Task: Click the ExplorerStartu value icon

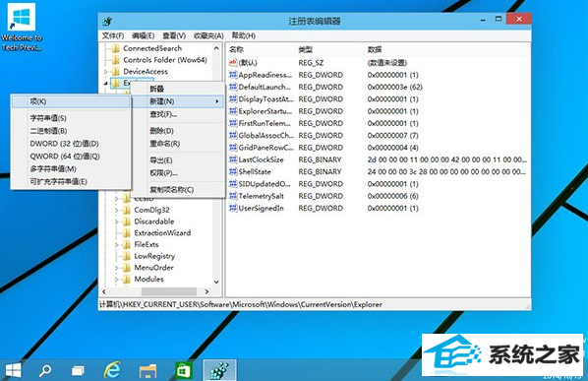Action: coord(233,111)
